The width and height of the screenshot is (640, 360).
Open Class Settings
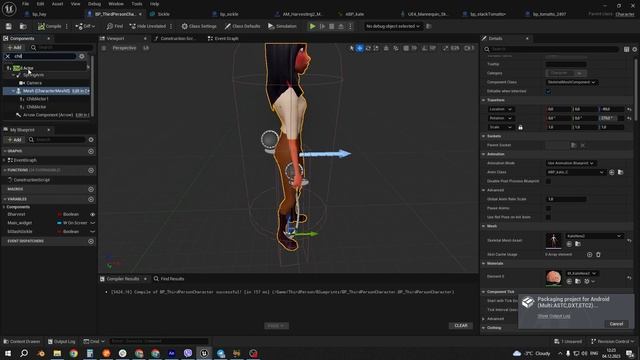pos(199,26)
